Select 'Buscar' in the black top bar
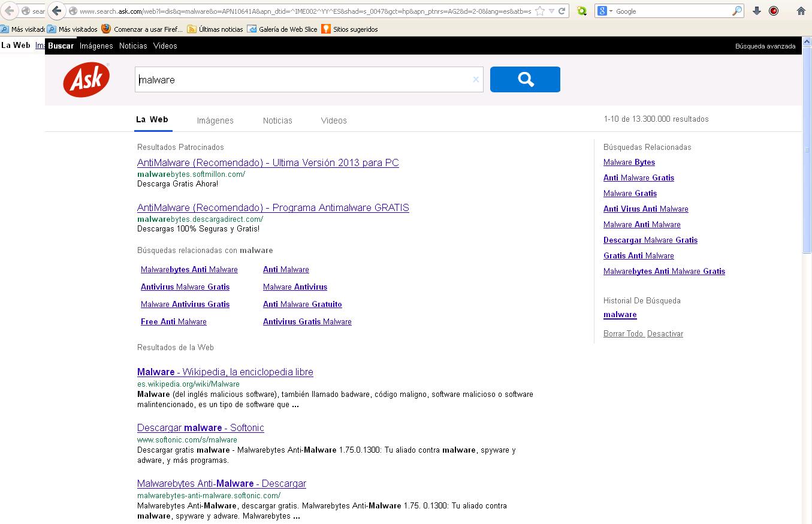 pyautogui.click(x=61, y=46)
